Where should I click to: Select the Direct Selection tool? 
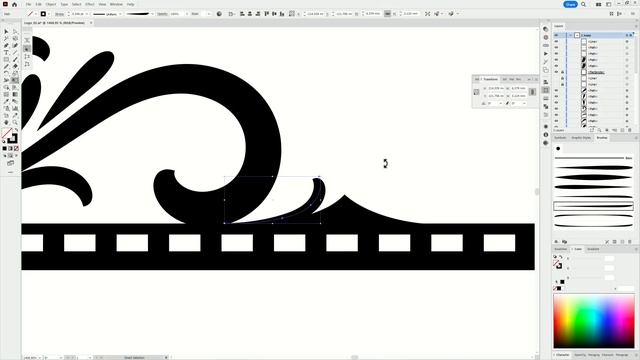15,31
